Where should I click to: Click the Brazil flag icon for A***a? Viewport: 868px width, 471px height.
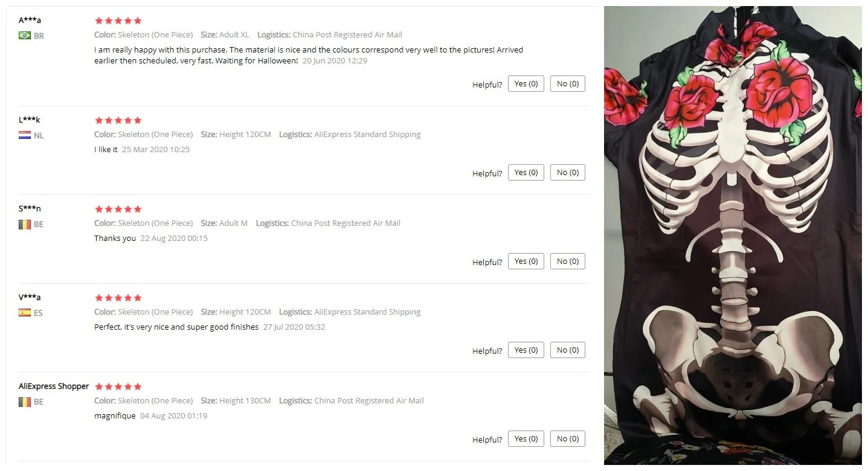(x=25, y=36)
